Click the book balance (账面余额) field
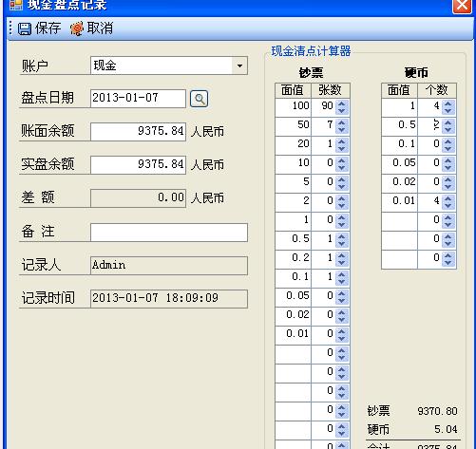This screenshot has height=449, width=476. point(138,131)
